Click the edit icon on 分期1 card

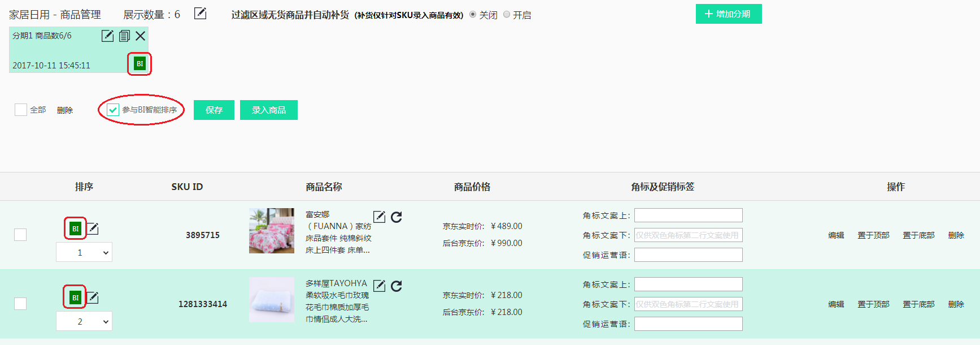107,36
